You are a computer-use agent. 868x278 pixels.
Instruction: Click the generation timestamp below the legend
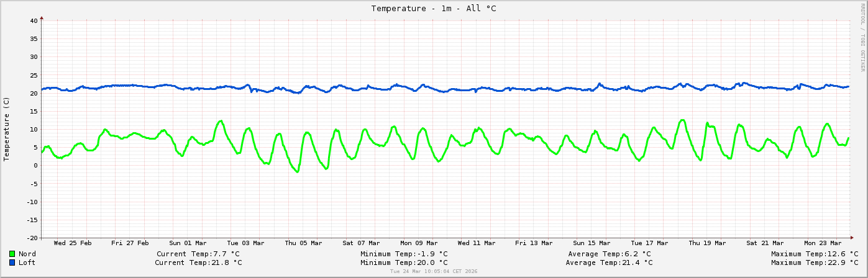click(434, 272)
